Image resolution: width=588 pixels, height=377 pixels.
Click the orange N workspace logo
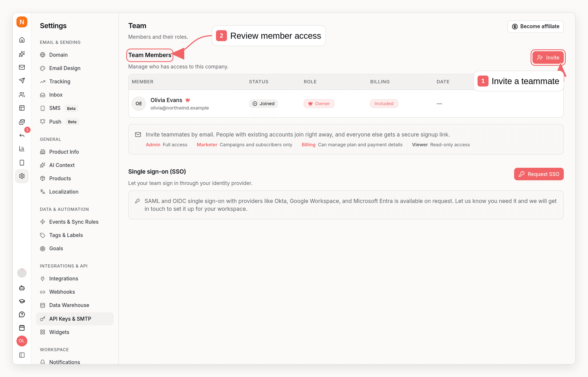[22, 22]
